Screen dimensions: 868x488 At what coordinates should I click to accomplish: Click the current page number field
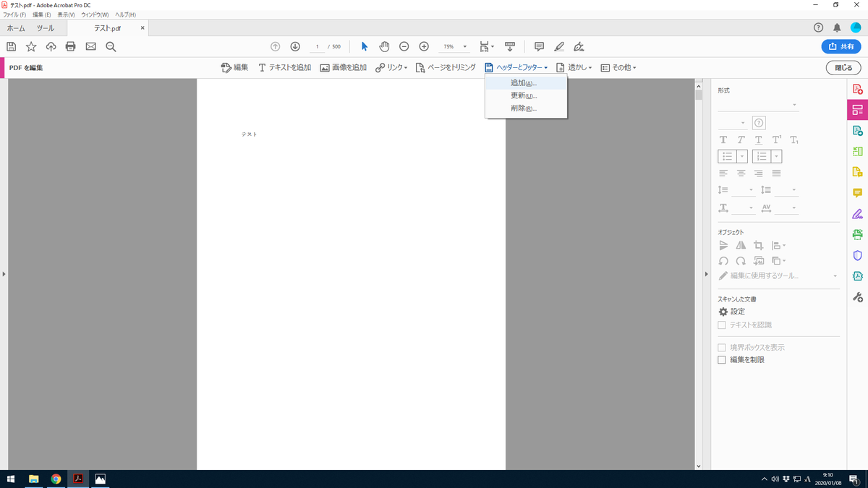(x=317, y=46)
